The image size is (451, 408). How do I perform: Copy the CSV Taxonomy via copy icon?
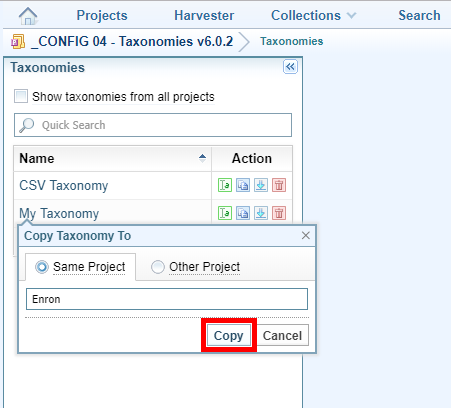coord(243,185)
